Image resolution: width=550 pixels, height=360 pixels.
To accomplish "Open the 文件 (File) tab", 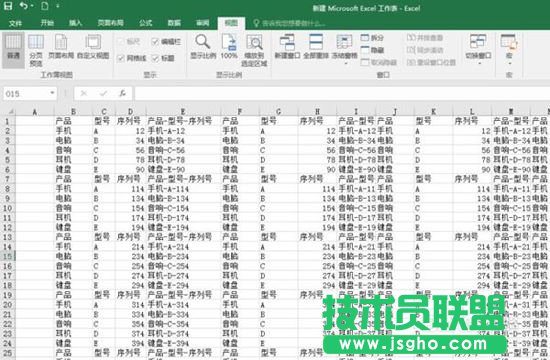I will pos(15,23).
